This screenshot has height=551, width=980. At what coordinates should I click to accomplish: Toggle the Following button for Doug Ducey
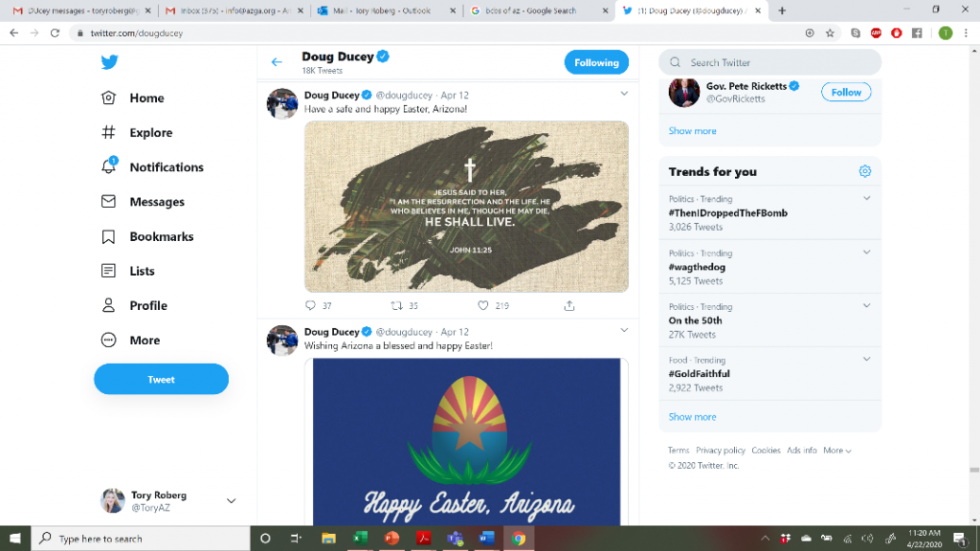[x=596, y=62]
